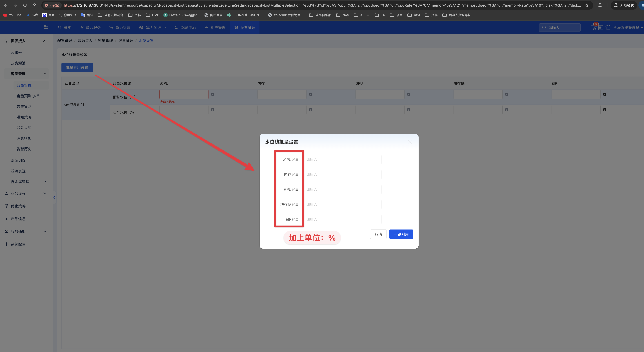This screenshot has width=644, height=352.
Task: Select 告警策略 in the sidebar
Action: click(x=24, y=106)
